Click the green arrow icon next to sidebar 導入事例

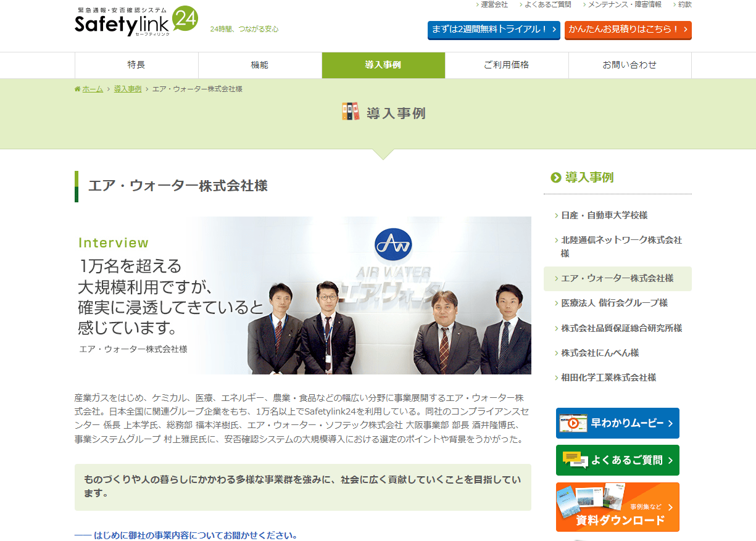(556, 178)
